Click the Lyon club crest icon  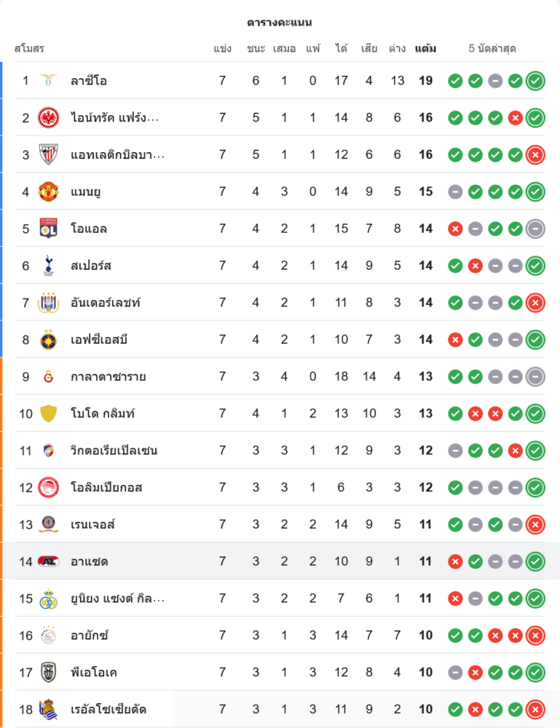[x=48, y=229]
